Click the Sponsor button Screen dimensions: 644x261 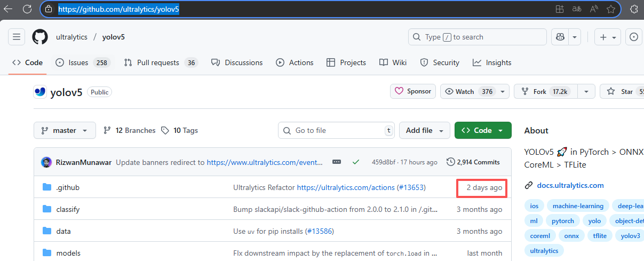point(413,91)
